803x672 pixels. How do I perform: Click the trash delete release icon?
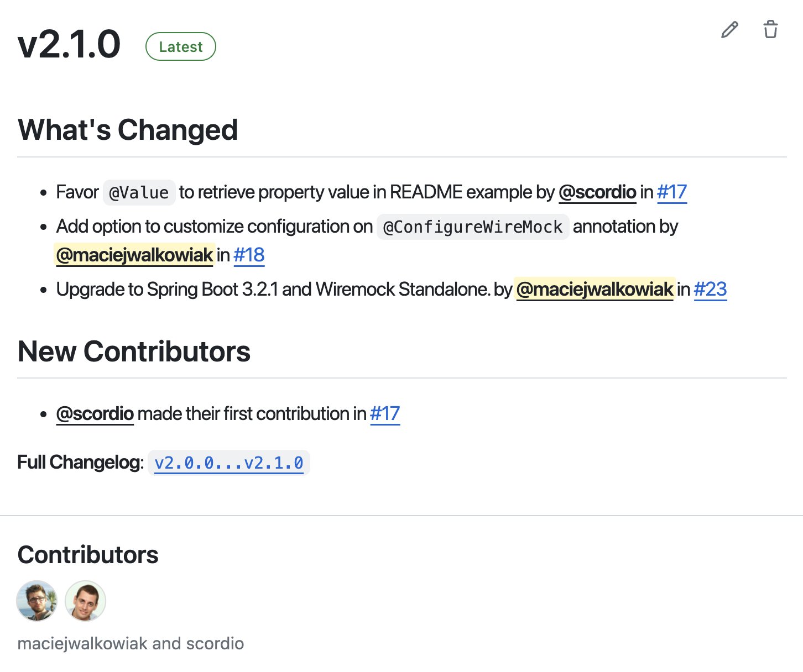point(770,30)
